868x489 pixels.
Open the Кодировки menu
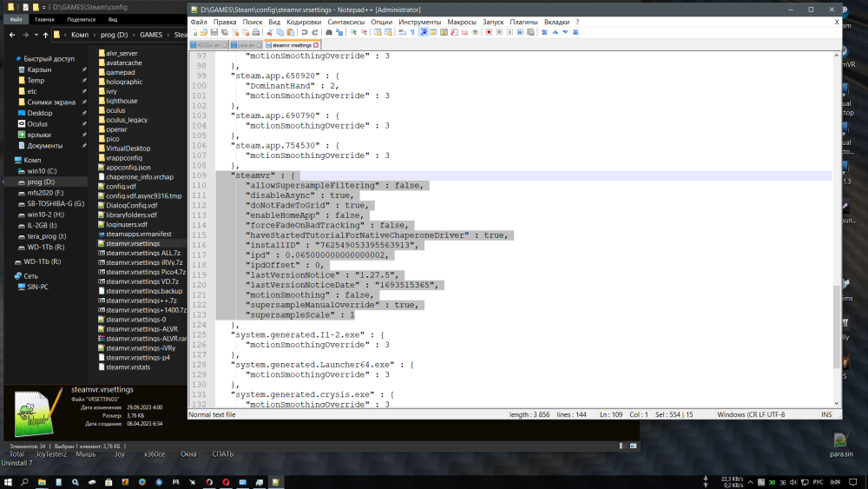(303, 22)
